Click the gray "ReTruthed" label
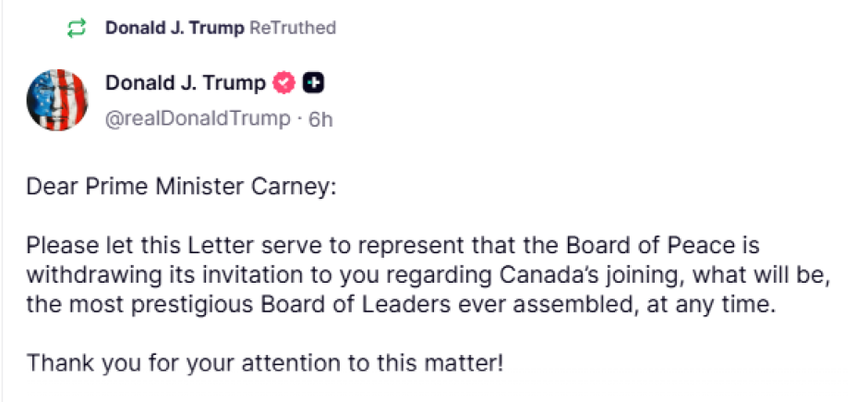Viewport: 868px width, 402px height. [293, 29]
